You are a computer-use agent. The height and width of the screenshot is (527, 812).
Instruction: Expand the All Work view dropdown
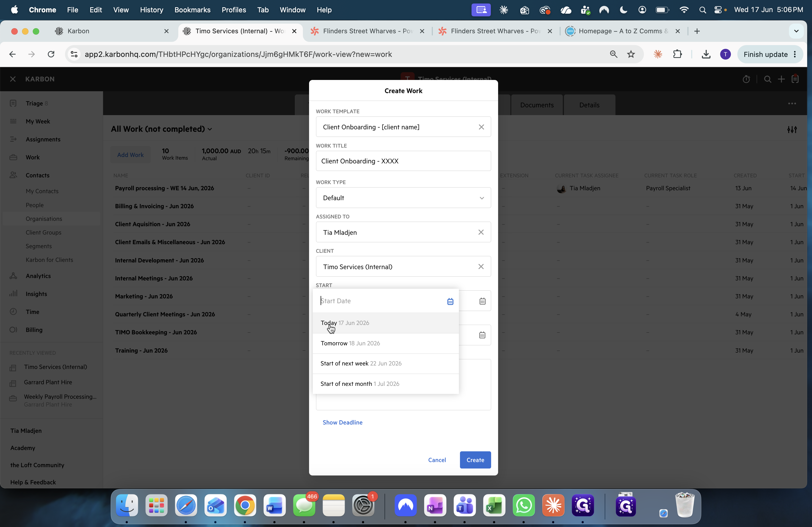click(161, 129)
